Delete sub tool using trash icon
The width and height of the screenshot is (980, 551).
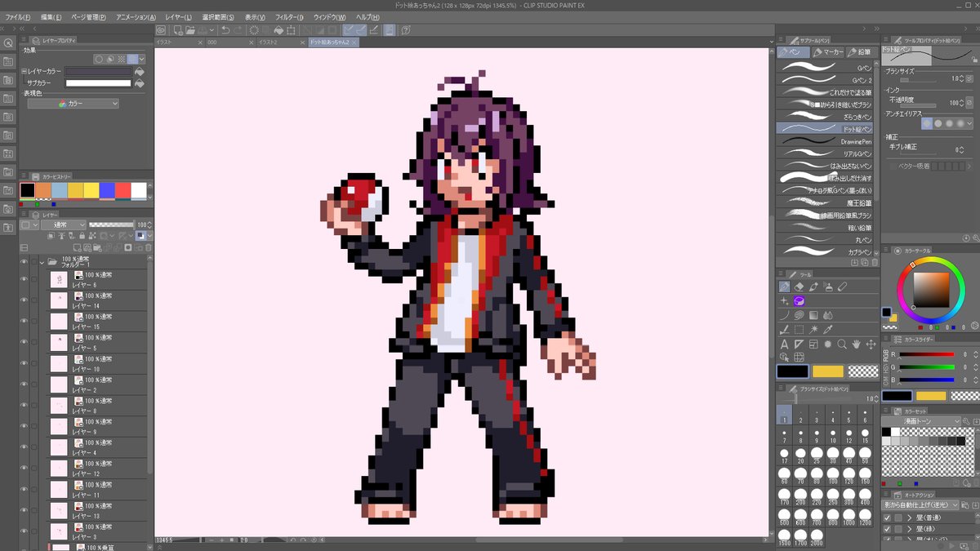(875, 263)
